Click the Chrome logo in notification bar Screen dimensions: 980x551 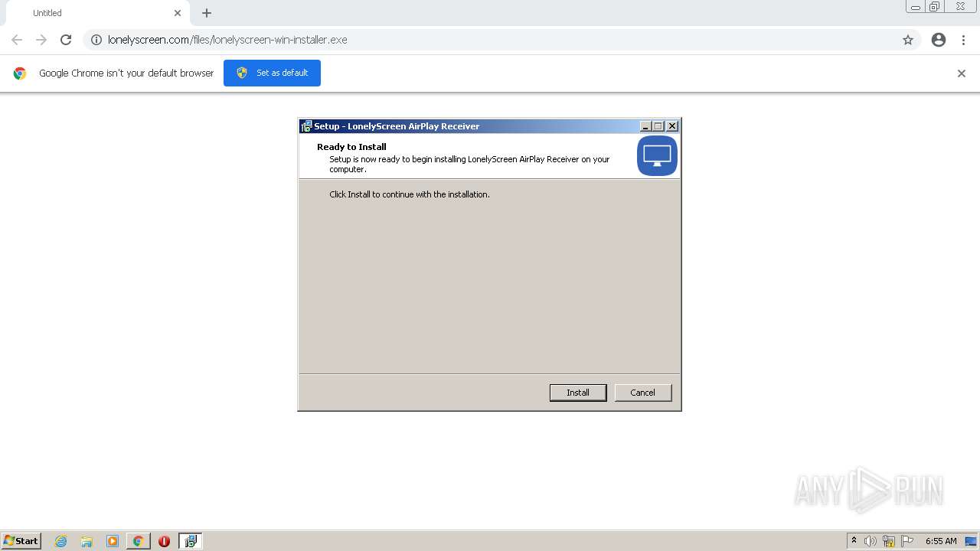point(20,73)
